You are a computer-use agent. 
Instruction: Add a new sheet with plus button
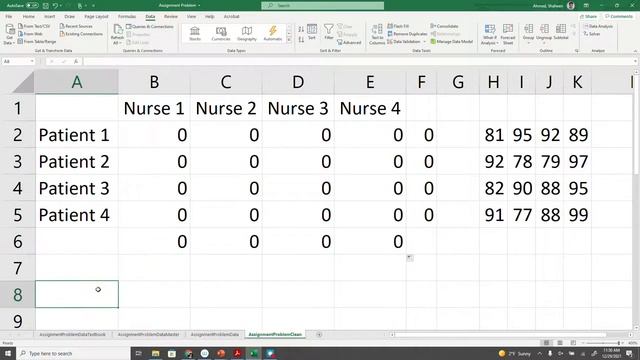[319, 335]
